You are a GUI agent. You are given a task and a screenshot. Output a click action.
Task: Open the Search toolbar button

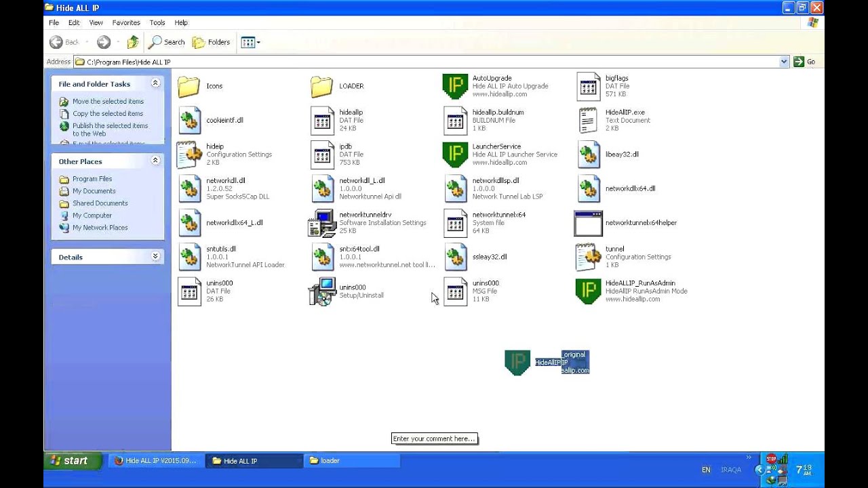tap(167, 42)
